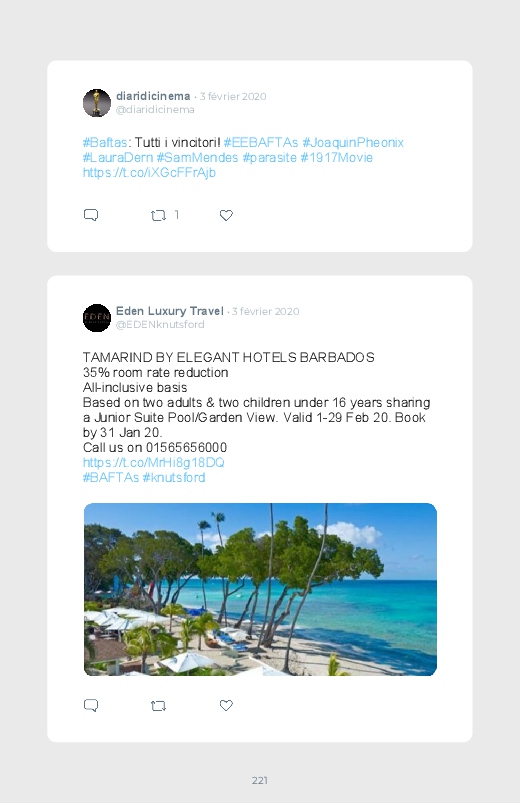The width and height of the screenshot is (520, 803).
Task: Open diaridicinema profile avatar
Action: coord(97,103)
